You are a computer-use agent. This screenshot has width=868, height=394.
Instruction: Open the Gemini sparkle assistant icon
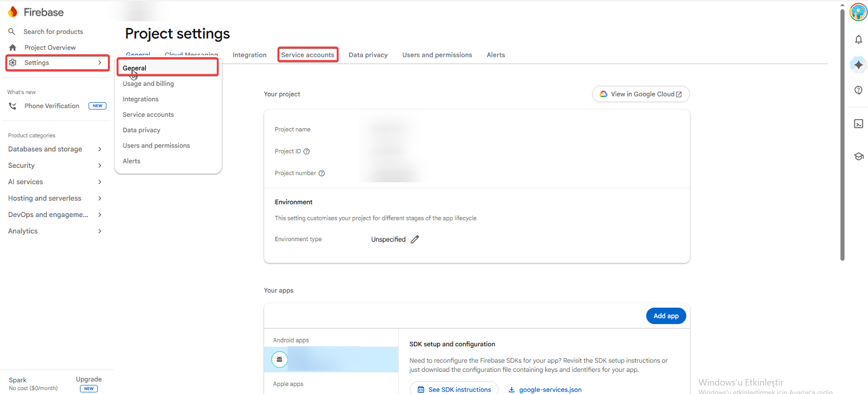(x=858, y=65)
